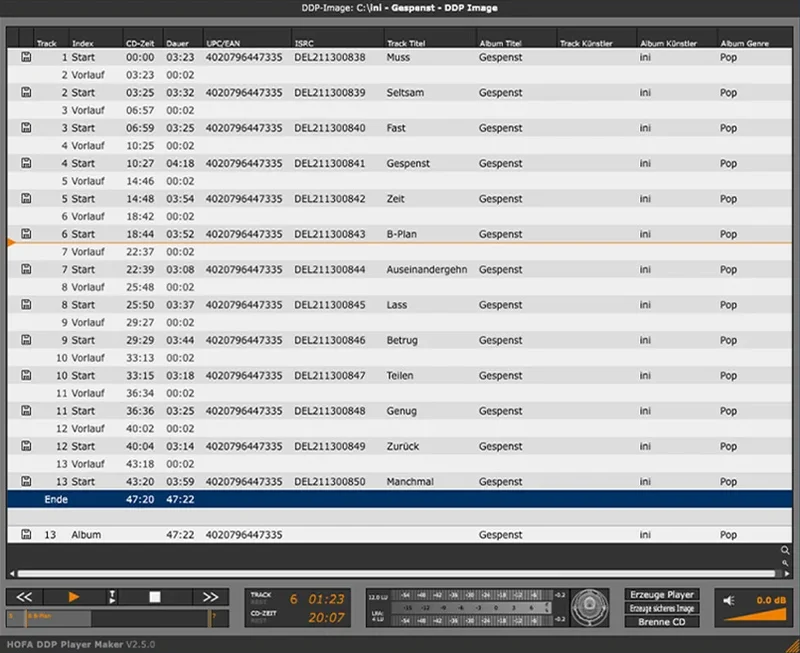Click the TRACK time display 01:23

click(326, 599)
